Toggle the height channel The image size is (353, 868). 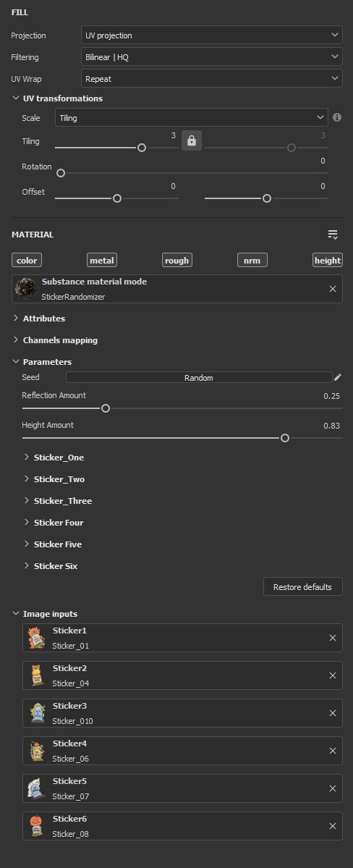coord(328,260)
